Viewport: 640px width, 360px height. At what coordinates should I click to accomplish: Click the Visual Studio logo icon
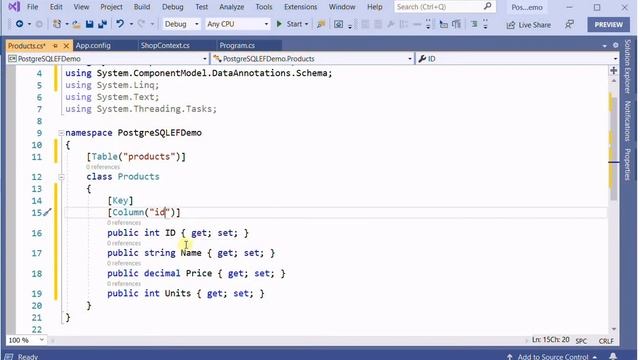click(x=13, y=7)
